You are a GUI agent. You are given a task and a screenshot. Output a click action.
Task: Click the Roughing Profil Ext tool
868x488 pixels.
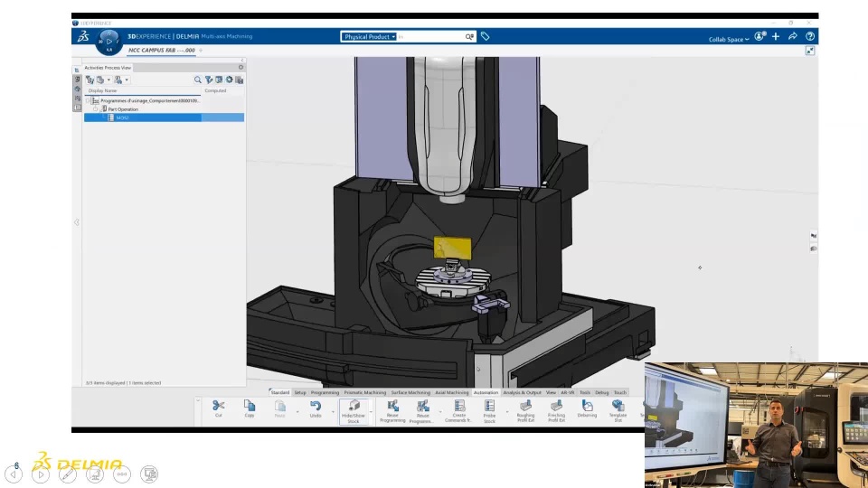(x=525, y=412)
